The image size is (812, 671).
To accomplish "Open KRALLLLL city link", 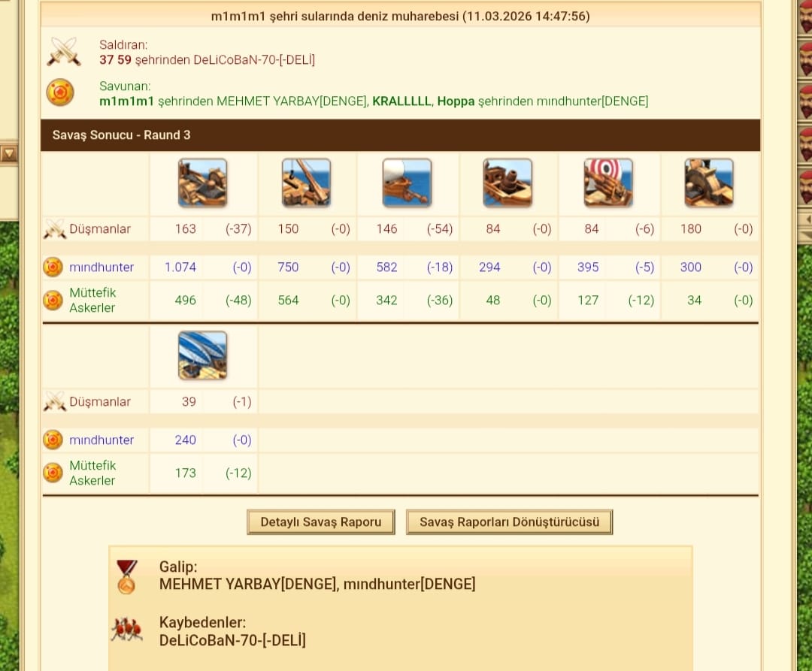I will pyautogui.click(x=401, y=101).
